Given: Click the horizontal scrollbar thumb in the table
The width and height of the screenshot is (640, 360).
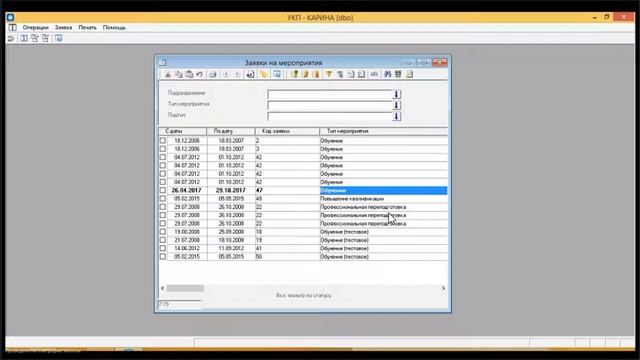Looking at the screenshot, I should pos(185,288).
